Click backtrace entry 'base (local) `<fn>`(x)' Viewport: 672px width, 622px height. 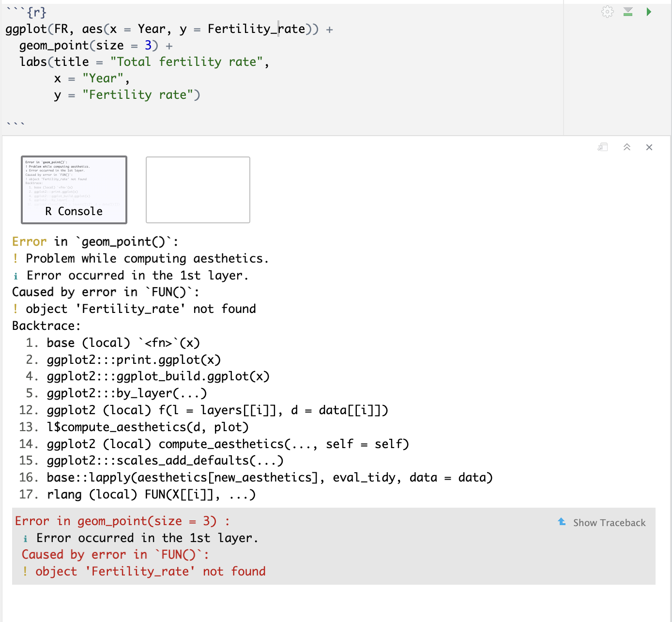123,343
